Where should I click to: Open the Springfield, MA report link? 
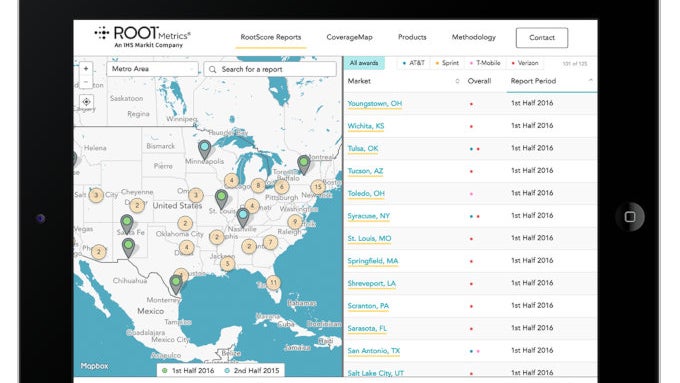[x=373, y=261]
